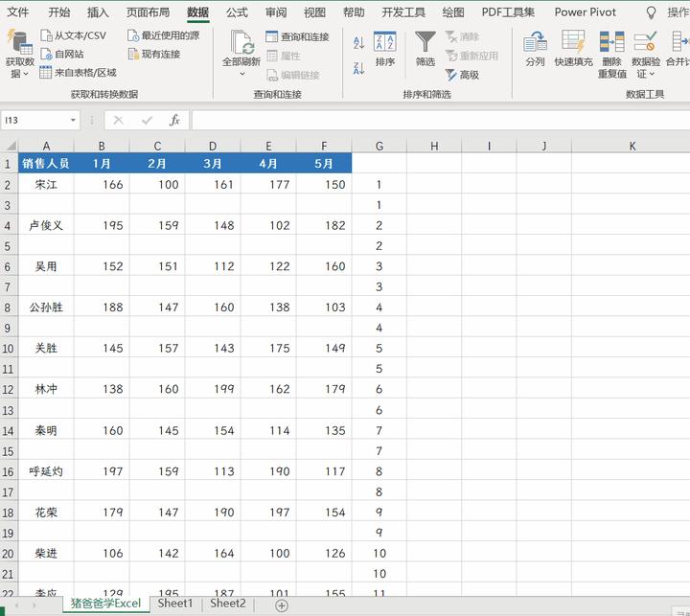Image resolution: width=690 pixels, height=616 pixels.
Task: Sort ascending with the A→Z icon
Action: tap(358, 43)
